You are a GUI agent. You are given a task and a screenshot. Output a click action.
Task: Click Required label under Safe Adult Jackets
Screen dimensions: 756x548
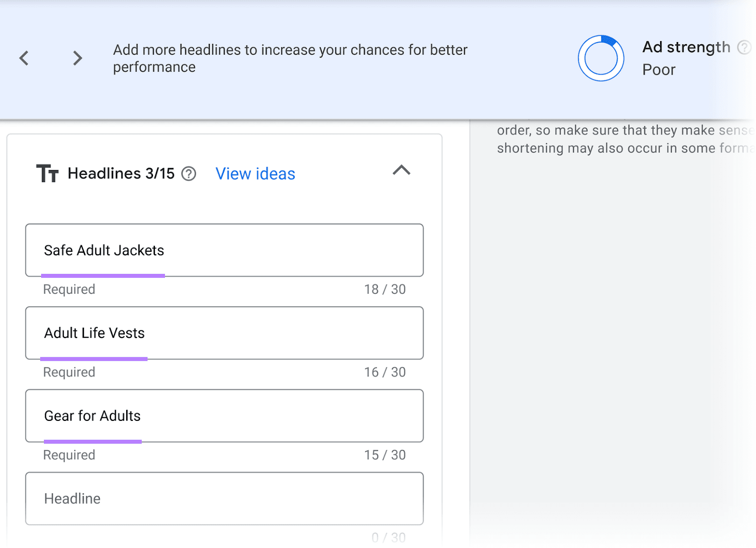coord(69,289)
